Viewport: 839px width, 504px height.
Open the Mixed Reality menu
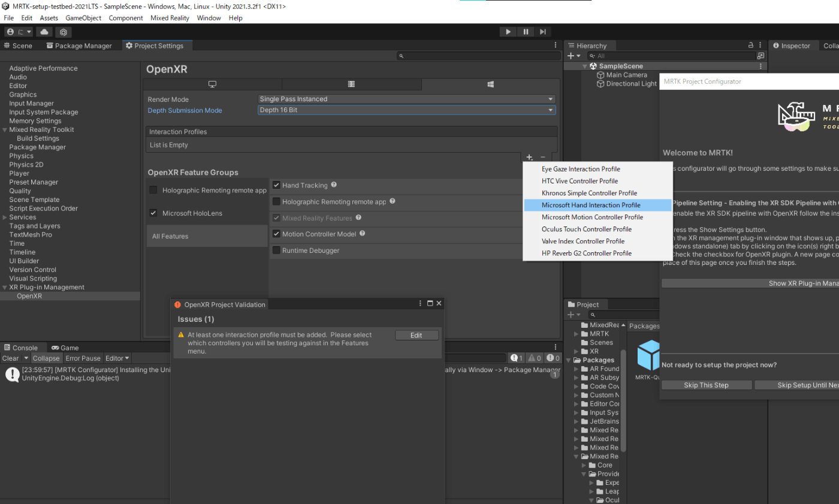pyautogui.click(x=170, y=18)
